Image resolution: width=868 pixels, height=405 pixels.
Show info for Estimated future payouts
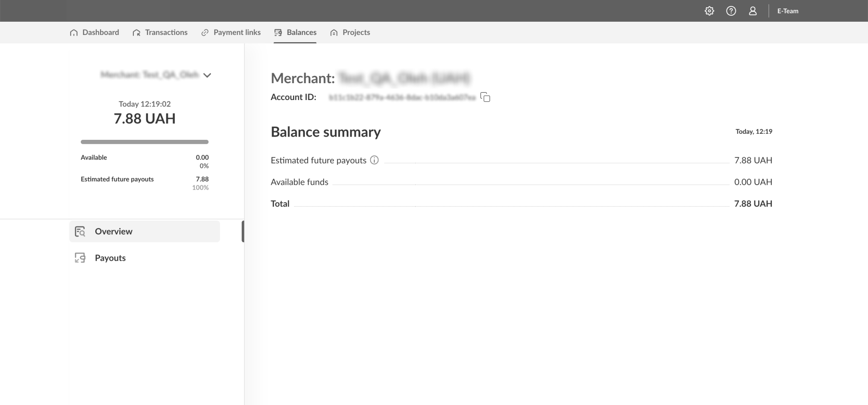tap(374, 160)
